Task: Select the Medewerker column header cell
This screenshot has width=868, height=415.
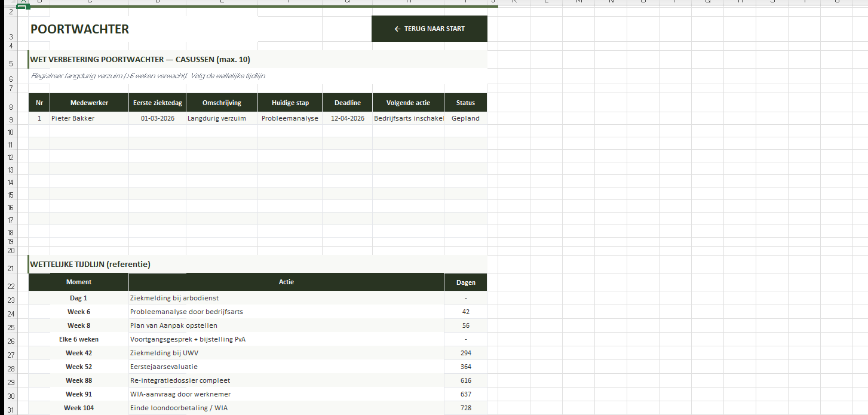Action: [x=89, y=103]
